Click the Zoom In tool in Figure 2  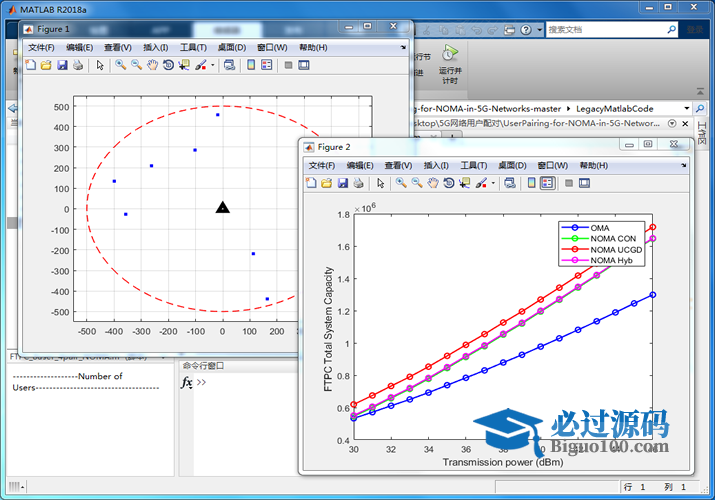coord(400,183)
